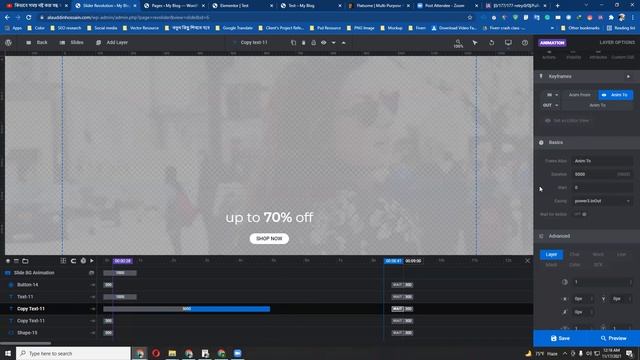Lock the selected layer with padlock icon

313,42
